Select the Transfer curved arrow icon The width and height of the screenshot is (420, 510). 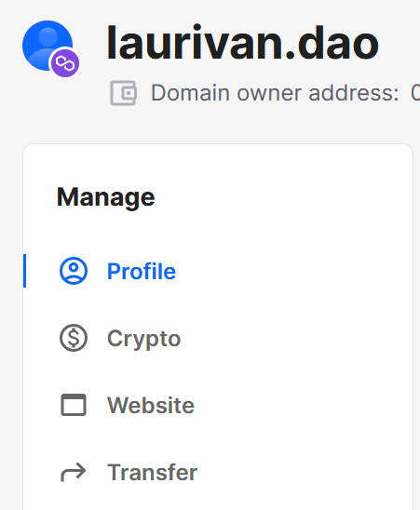click(74, 472)
